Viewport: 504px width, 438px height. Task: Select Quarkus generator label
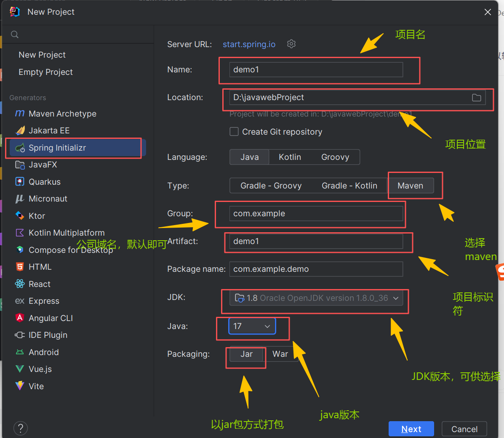[45, 182]
